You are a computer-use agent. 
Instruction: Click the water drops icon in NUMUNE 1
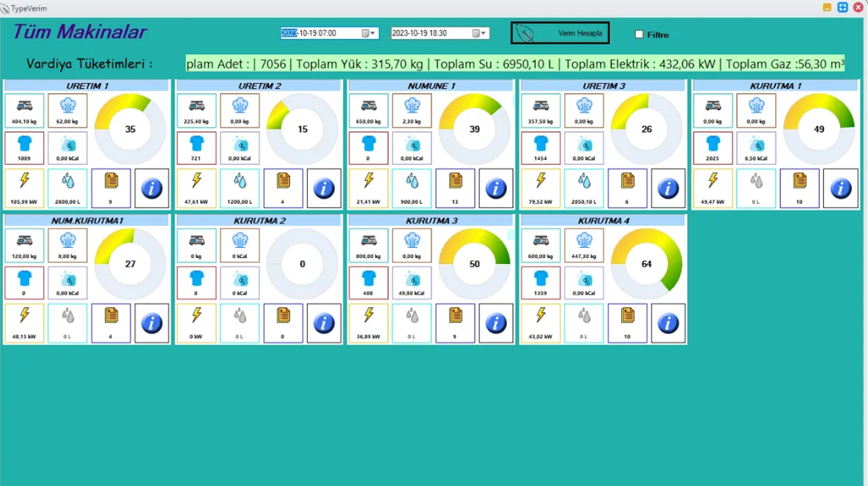(412, 181)
